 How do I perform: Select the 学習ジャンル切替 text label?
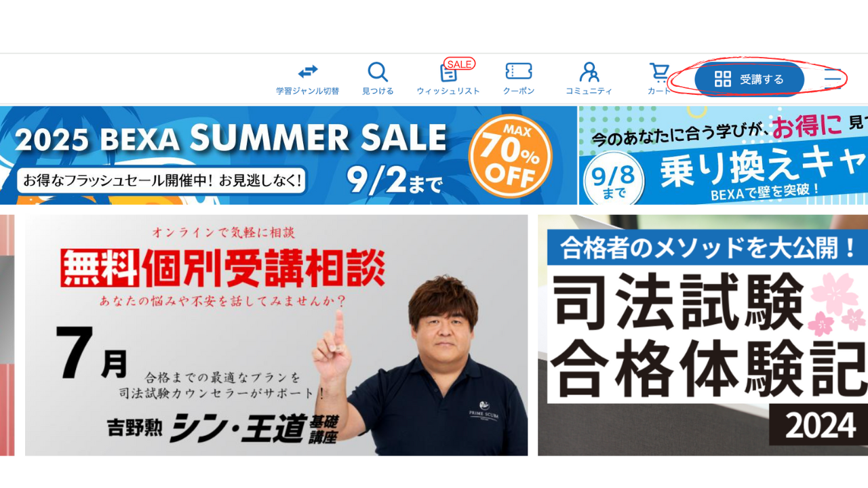pyautogui.click(x=308, y=91)
